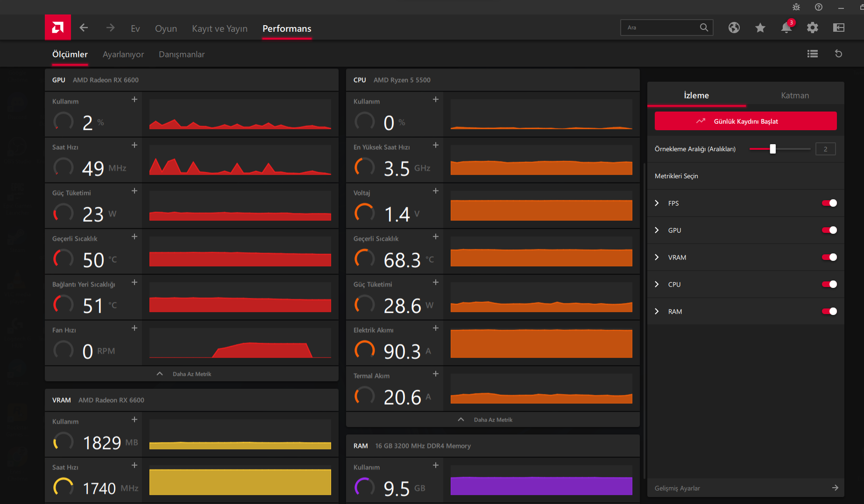Image resolution: width=864 pixels, height=504 pixels.
Task: Toggle VRAM metric switch off
Action: click(829, 257)
